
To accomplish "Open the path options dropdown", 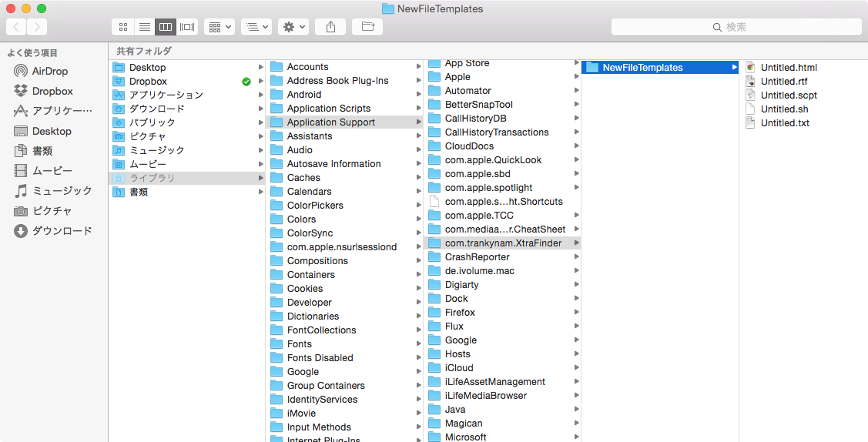I will 256,27.
